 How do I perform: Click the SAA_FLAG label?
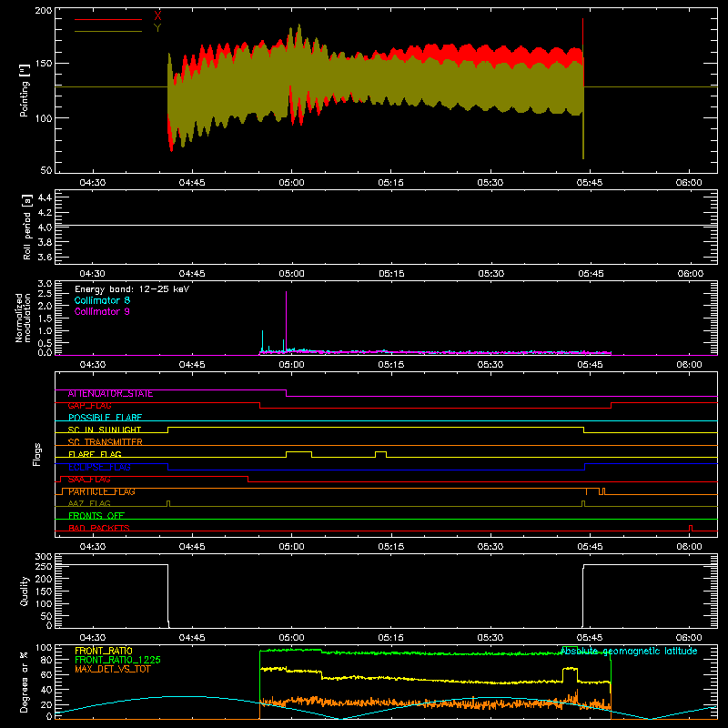pos(89,480)
